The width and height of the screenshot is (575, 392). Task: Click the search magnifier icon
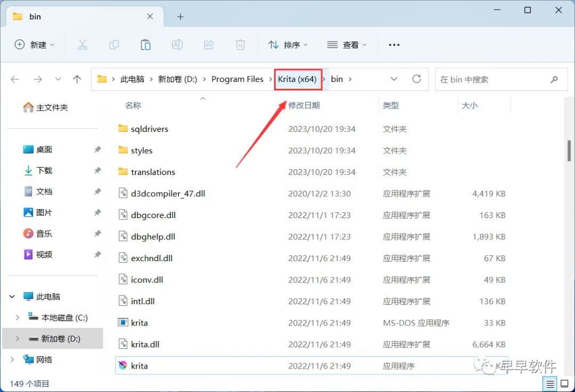(554, 79)
